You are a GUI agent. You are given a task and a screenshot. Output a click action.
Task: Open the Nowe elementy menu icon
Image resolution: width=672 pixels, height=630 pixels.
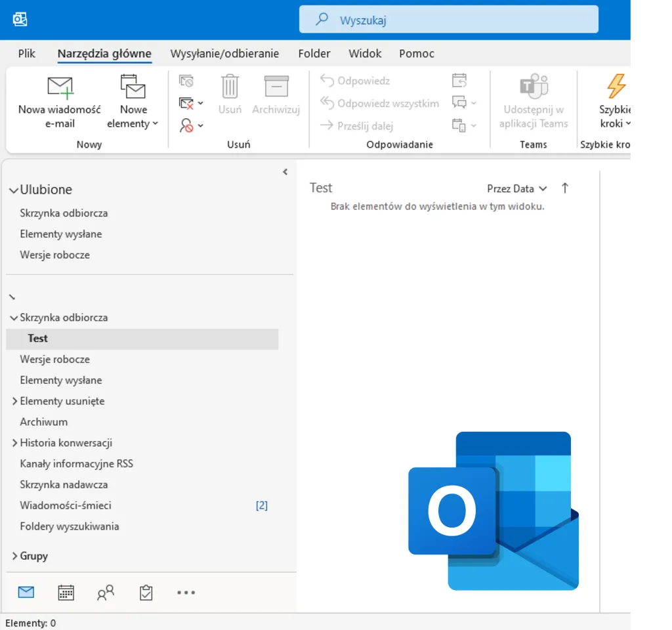[133, 87]
